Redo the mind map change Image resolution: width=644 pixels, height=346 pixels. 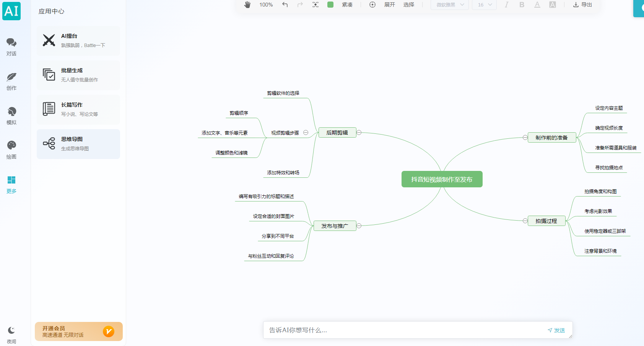300,5
